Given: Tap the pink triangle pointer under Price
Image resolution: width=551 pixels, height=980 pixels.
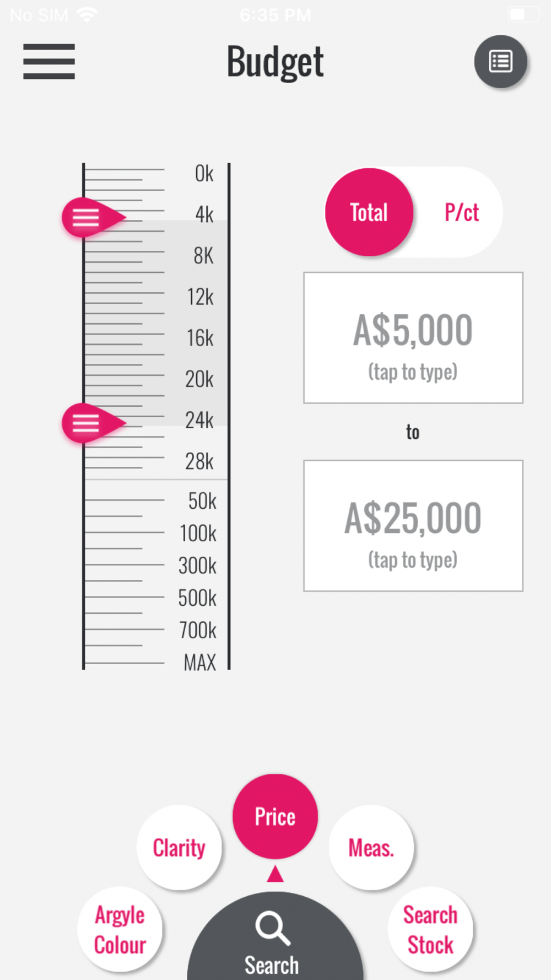Looking at the screenshot, I should (275, 874).
